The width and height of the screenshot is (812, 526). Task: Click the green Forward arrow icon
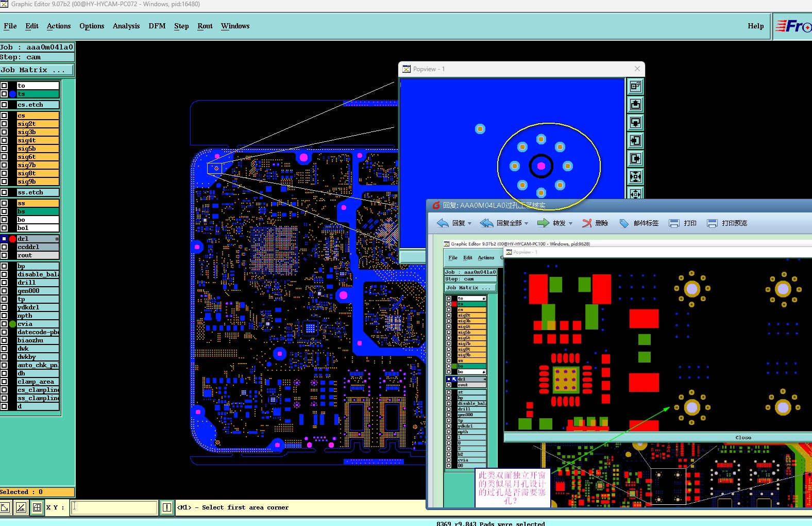pyautogui.click(x=543, y=223)
